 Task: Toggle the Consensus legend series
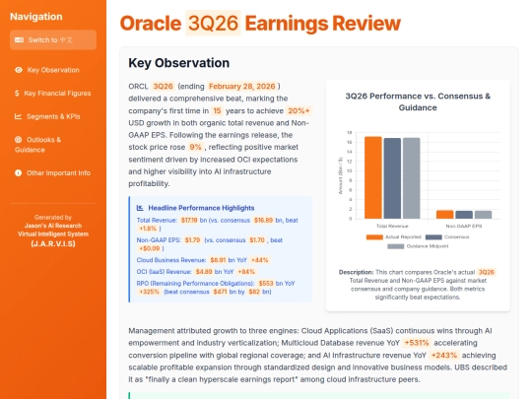coord(447,236)
